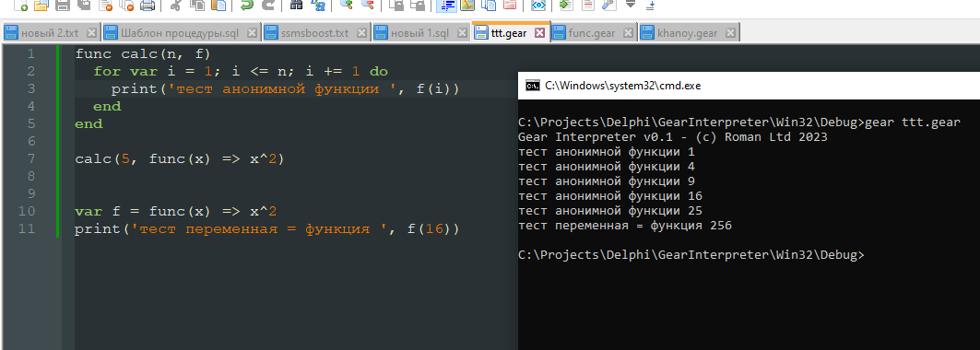The width and height of the screenshot is (980, 350).
Task: Switch to the Шаблон процедуры.sql tab
Action: (181, 33)
